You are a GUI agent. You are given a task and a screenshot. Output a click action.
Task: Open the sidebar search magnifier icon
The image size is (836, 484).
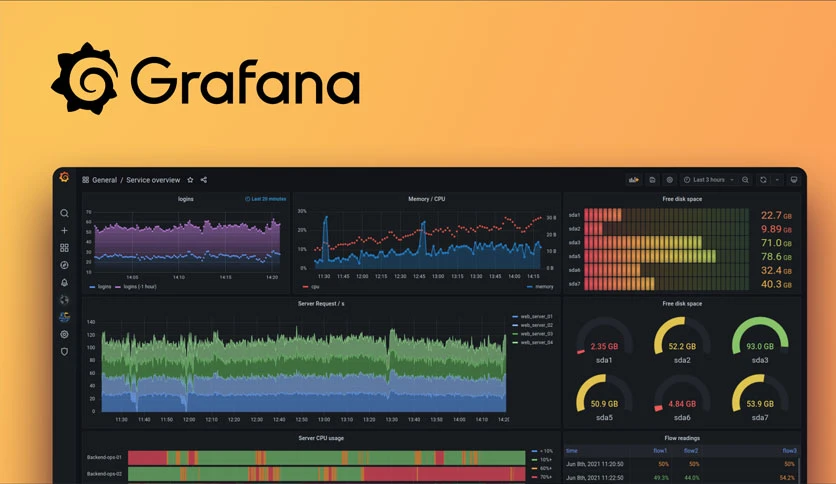[x=64, y=213]
